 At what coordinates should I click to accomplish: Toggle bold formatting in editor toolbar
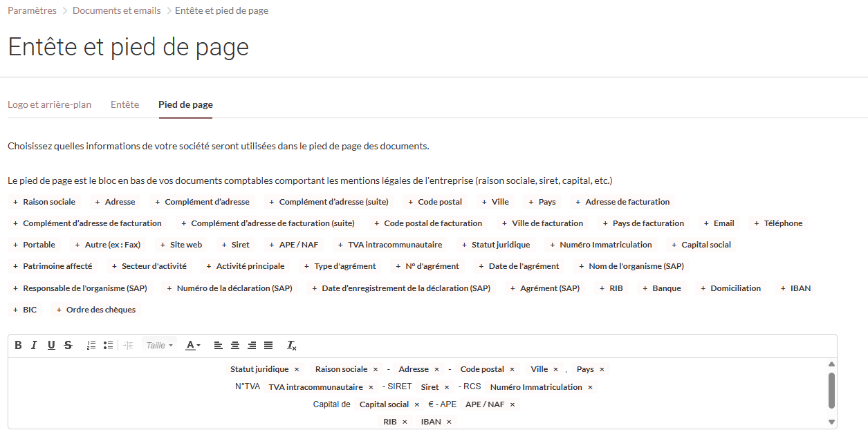tap(18, 345)
